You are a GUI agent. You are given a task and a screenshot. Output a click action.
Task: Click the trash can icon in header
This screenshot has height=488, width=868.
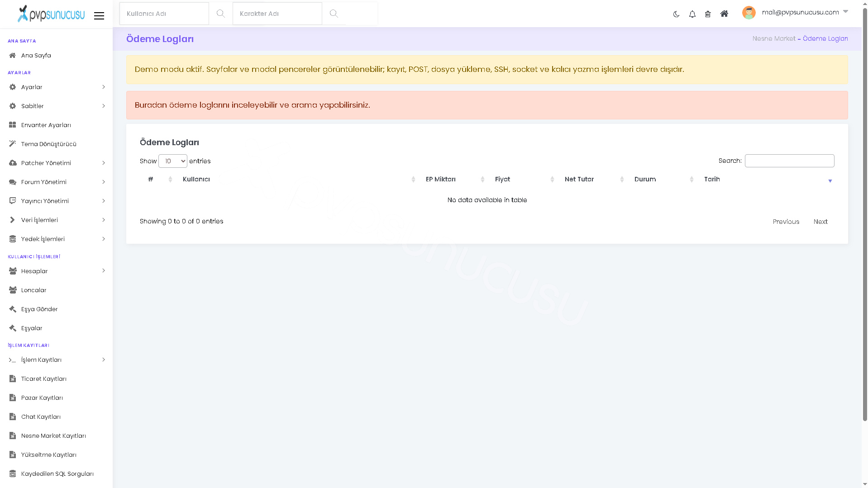(x=708, y=14)
